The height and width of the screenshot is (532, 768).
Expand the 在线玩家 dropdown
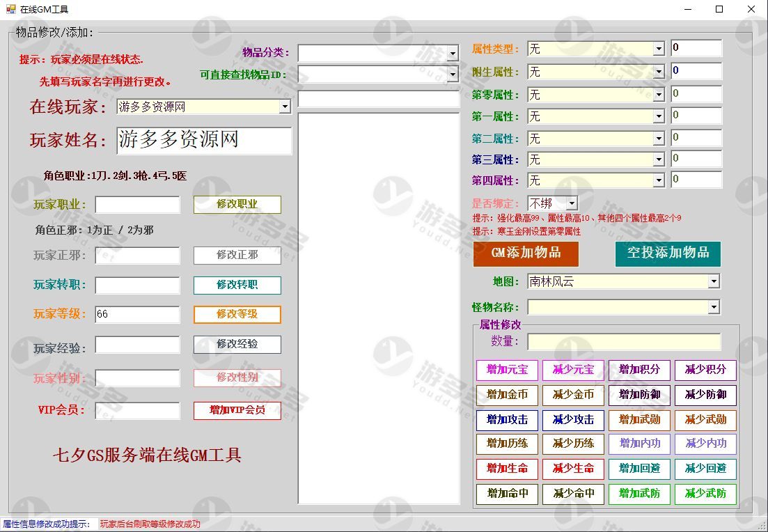click(x=284, y=107)
